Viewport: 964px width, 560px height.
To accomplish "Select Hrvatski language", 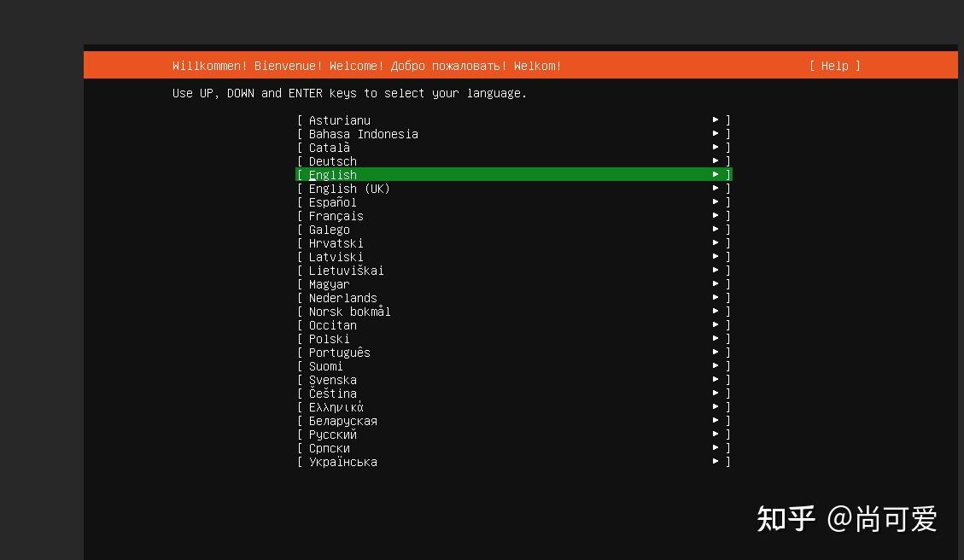I will click(514, 242).
